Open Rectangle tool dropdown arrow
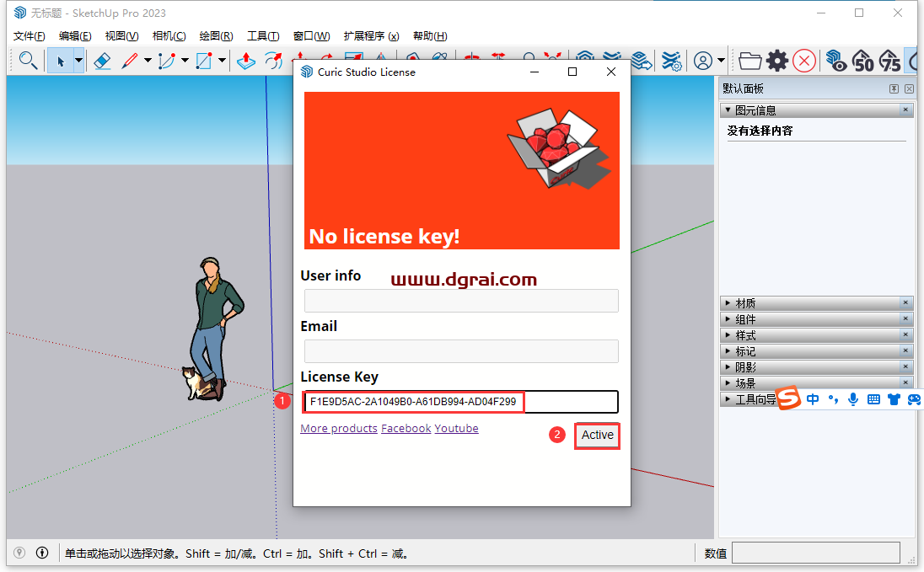 pyautogui.click(x=222, y=61)
